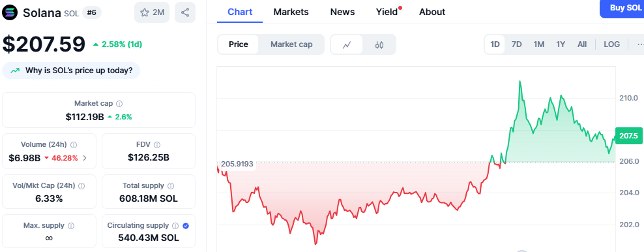Image resolution: width=644 pixels, height=252 pixels.
Task: Switch to the News tab
Action: (x=342, y=12)
